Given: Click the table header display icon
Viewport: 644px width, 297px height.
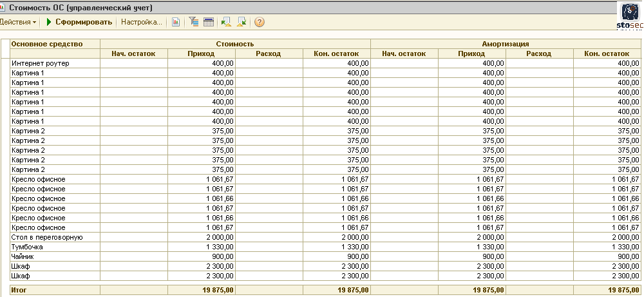Looking at the screenshot, I should tap(208, 22).
